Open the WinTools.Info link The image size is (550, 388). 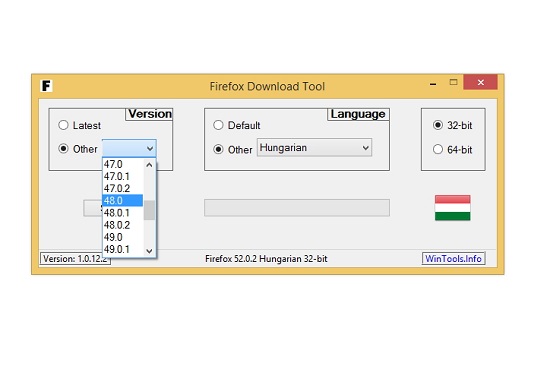(x=453, y=259)
